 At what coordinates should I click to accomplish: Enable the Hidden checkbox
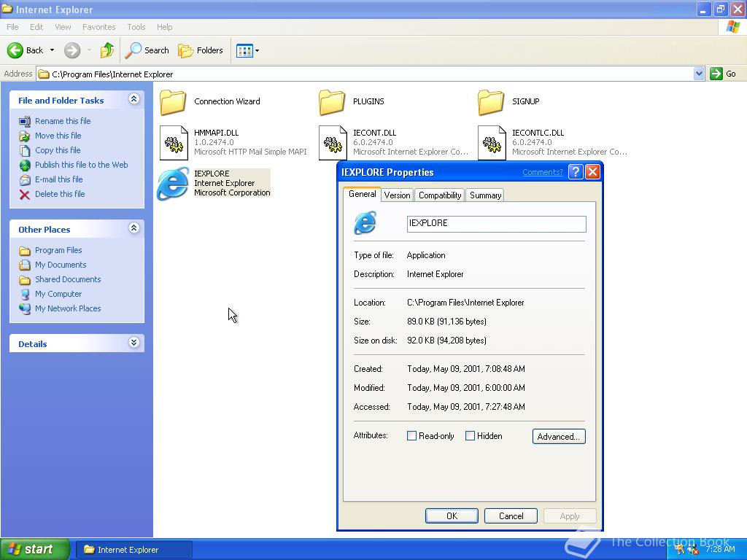click(470, 436)
